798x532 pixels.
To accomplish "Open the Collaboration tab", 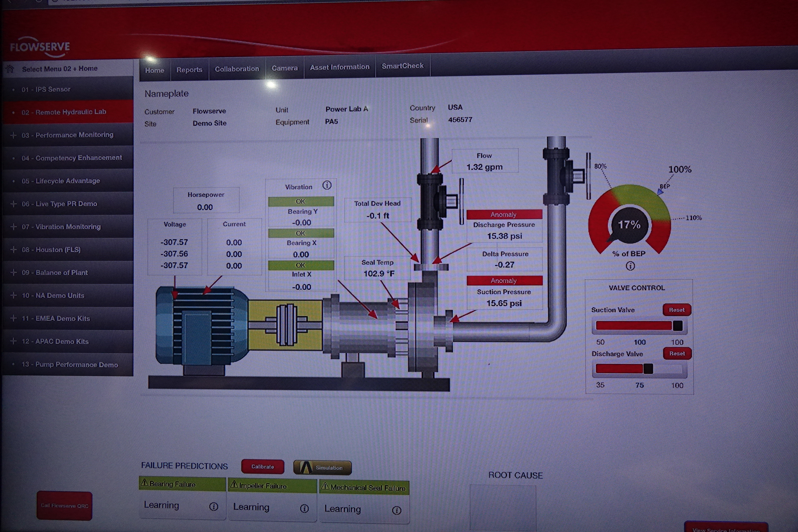I will pyautogui.click(x=237, y=69).
